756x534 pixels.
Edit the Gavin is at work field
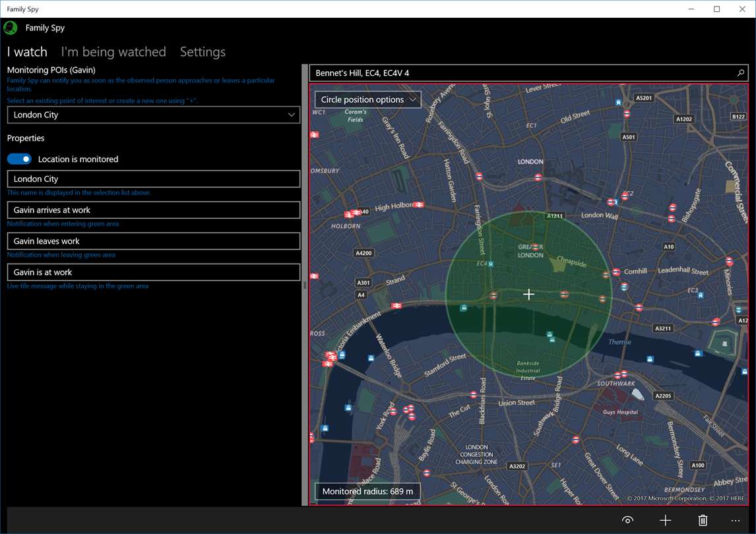[x=153, y=272]
